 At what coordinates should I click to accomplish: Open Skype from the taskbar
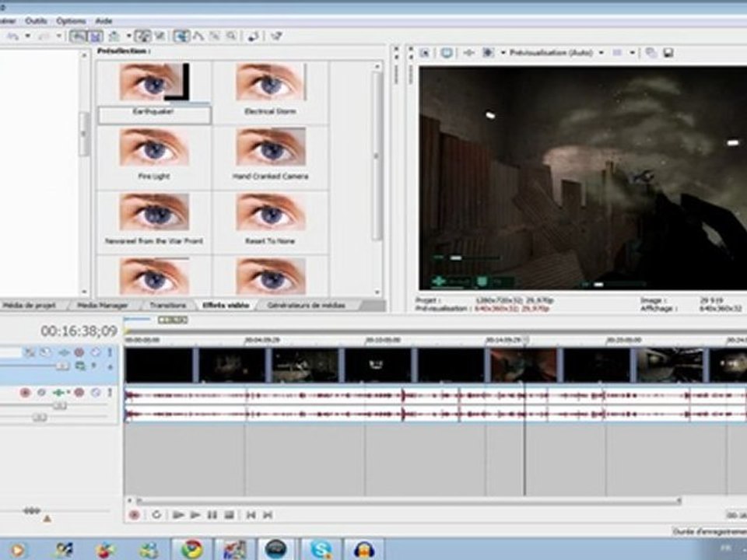321,550
